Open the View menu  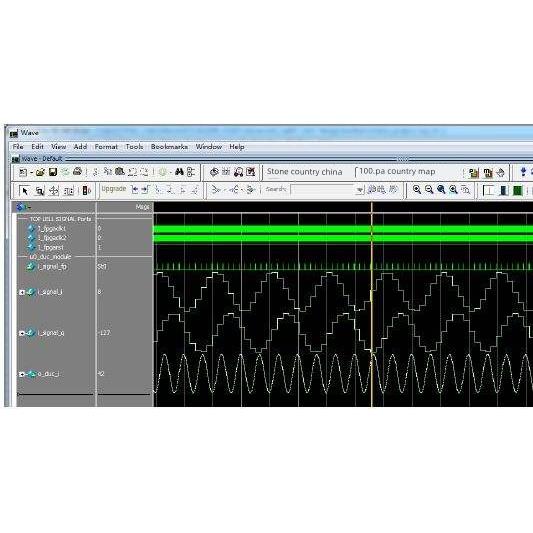[58, 147]
